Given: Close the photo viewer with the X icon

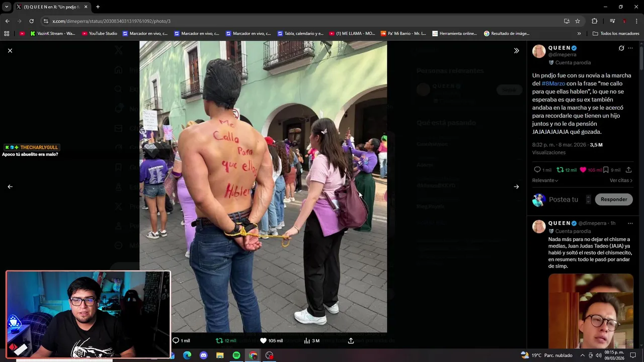Looking at the screenshot, I should (x=10, y=51).
